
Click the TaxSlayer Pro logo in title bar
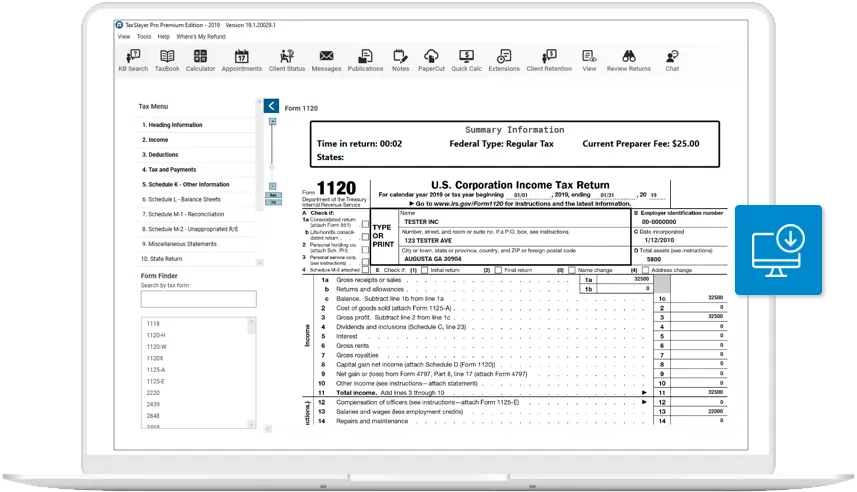click(119, 25)
